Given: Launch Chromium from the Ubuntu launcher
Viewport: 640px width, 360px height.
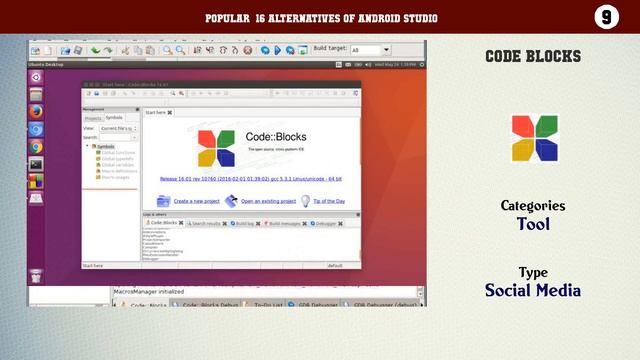Looking at the screenshot, I should point(36,129).
